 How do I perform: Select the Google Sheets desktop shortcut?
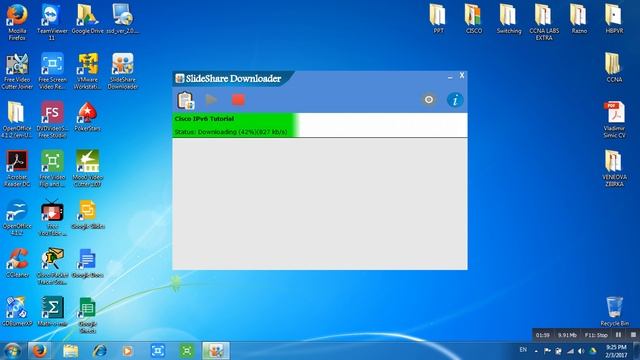click(x=87, y=315)
